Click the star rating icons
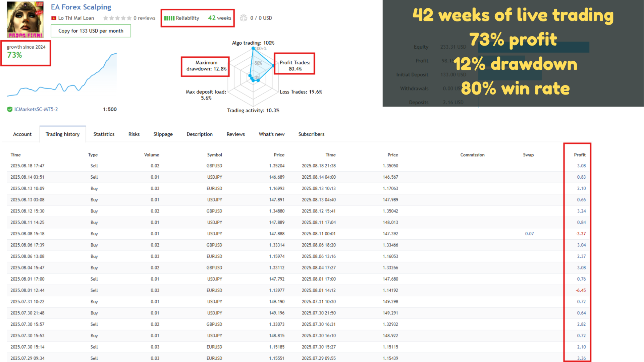Screen dimensions: 644x362 tap(117, 18)
